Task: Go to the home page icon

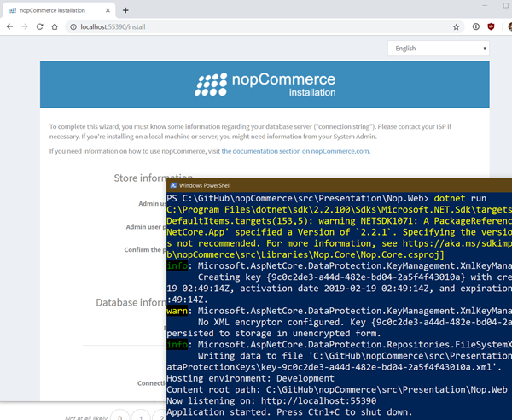Action: (x=55, y=26)
